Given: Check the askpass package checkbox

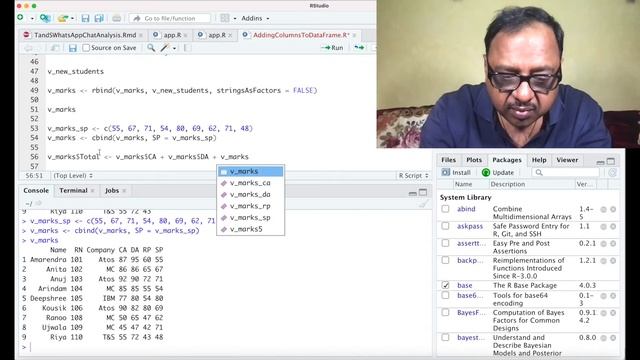Looking at the screenshot, I should point(445,226).
